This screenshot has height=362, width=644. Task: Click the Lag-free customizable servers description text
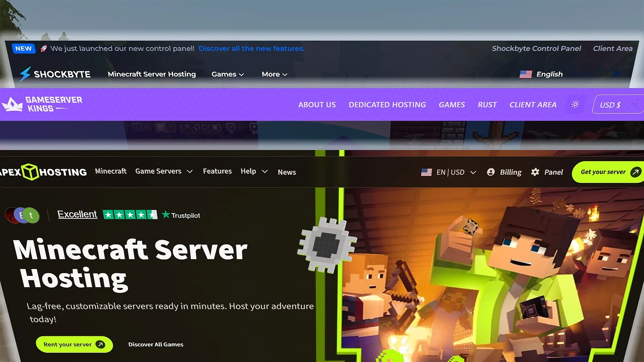(x=170, y=313)
